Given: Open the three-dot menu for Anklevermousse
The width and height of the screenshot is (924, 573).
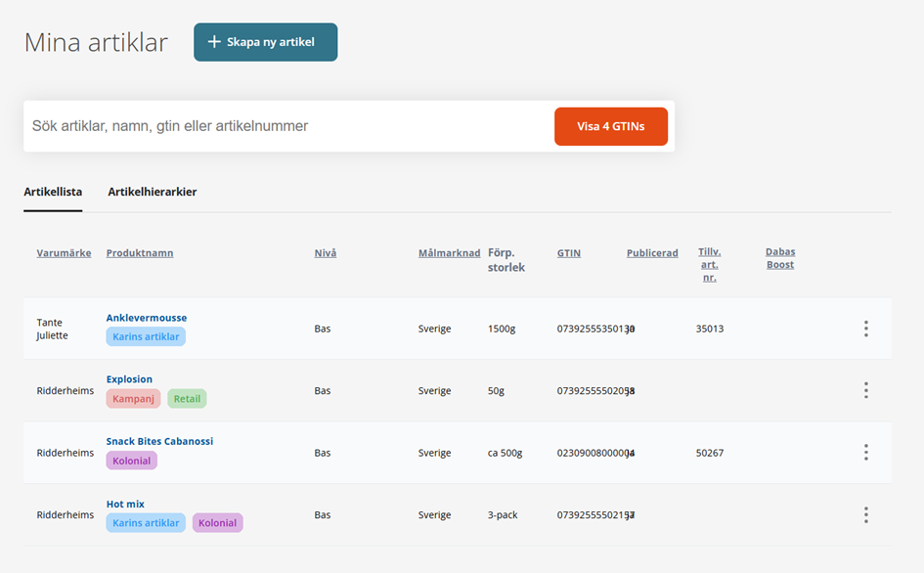Looking at the screenshot, I should click(x=865, y=329).
